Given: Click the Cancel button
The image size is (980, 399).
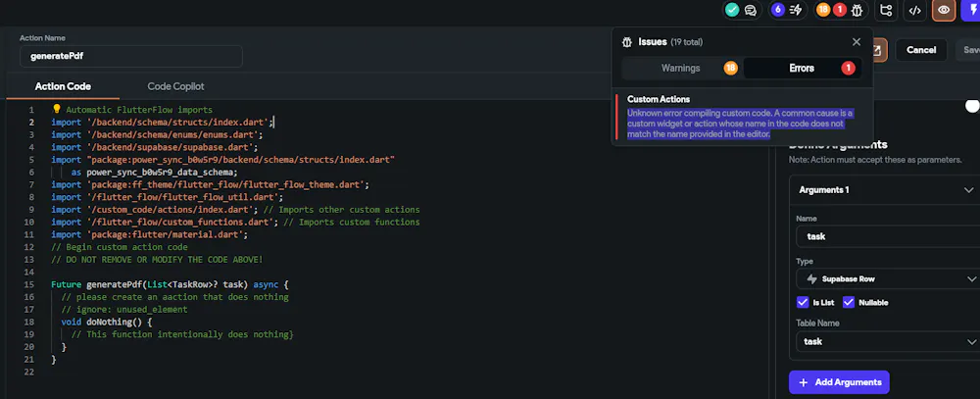Looking at the screenshot, I should pos(921,50).
